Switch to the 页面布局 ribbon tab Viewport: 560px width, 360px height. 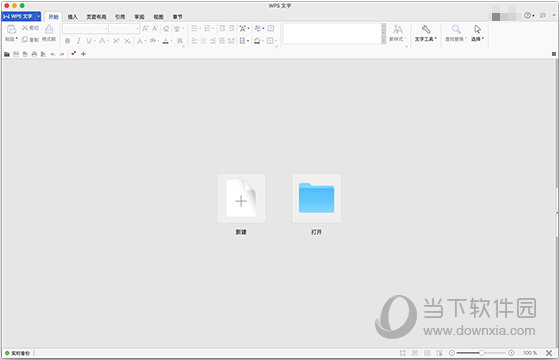[x=96, y=17]
